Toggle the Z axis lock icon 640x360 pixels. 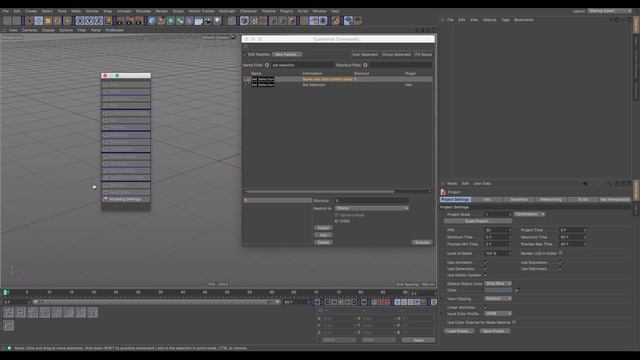click(99, 21)
